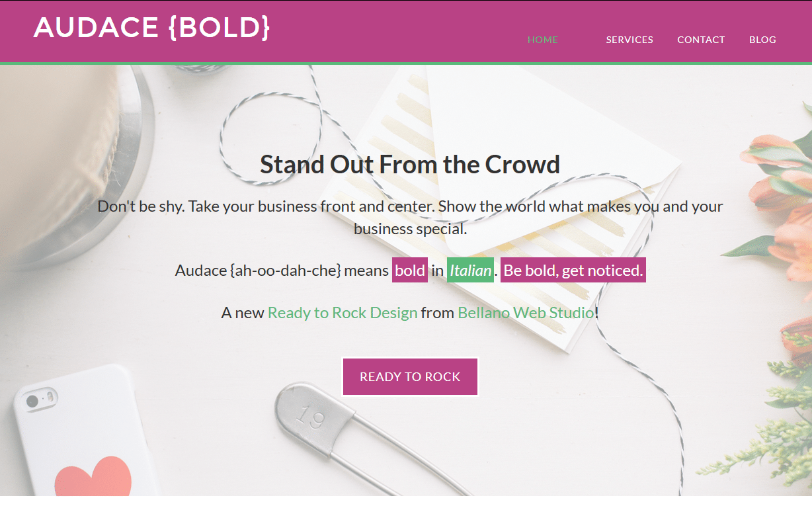Click the READY TO ROCK button
Screen dimensions: 812x508
tap(410, 376)
